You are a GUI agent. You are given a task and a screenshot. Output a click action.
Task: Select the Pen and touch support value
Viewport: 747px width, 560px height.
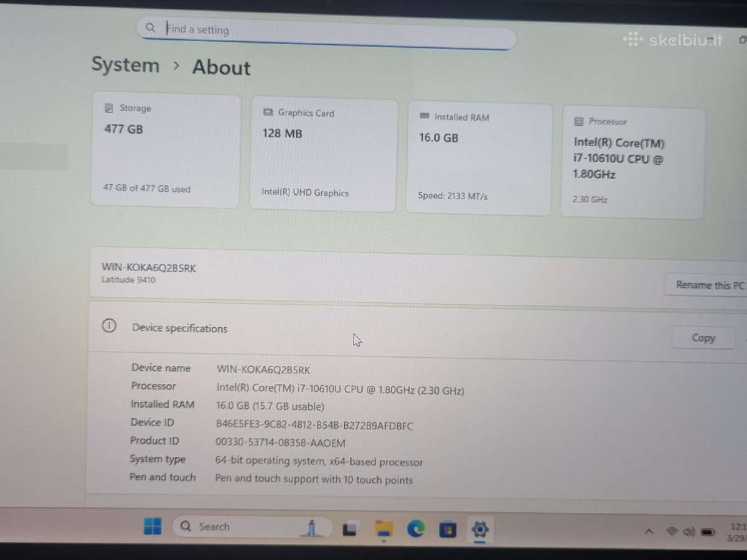314,479
